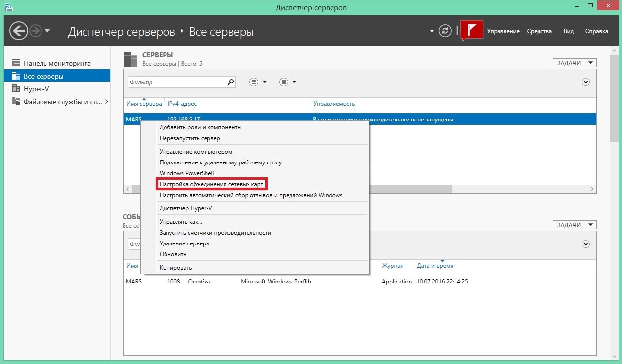The width and height of the screenshot is (622, 364).
Task: Select timestamp 10.07.2016 22:14:25
Action: (443, 282)
